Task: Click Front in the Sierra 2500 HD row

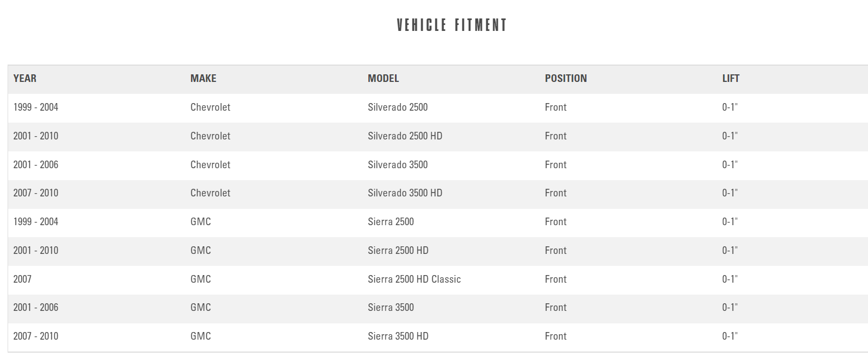Action: pos(556,251)
